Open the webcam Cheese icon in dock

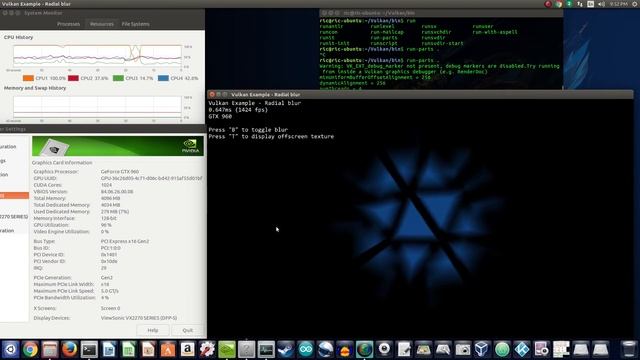[384, 349]
